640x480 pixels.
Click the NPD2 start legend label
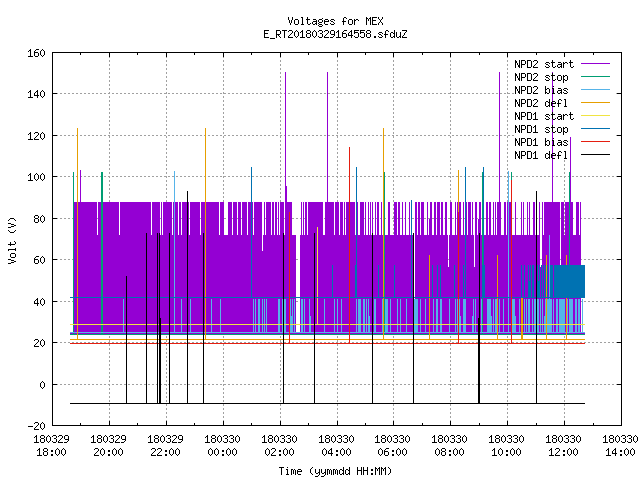[x=544, y=64]
